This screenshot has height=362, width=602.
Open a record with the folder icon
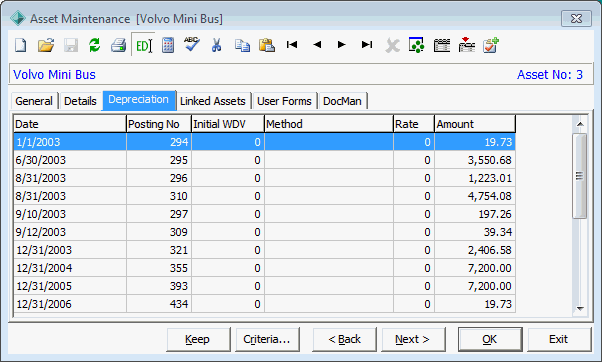46,45
